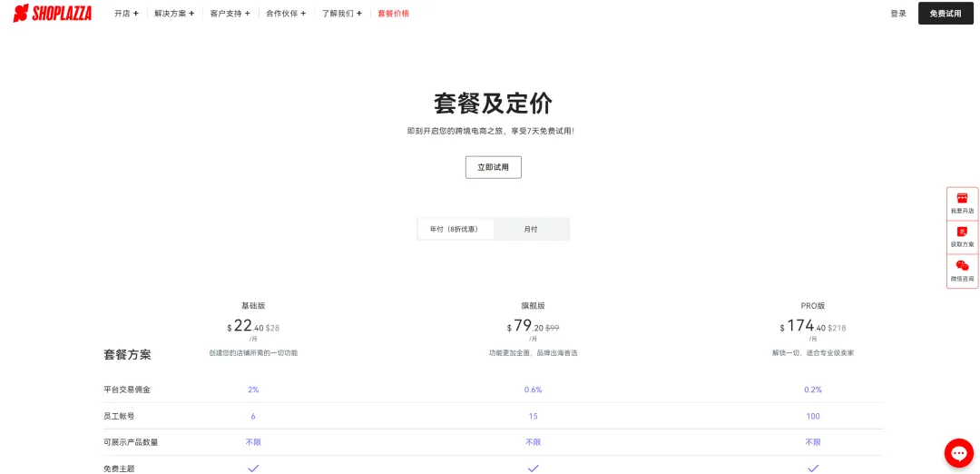Expand the 客户支持 dropdown

tap(230, 14)
